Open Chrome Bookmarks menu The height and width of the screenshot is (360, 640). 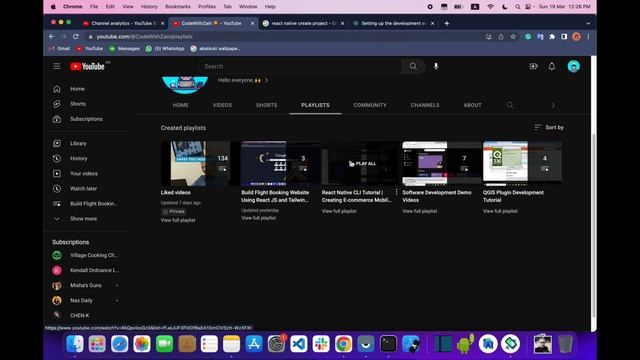coord(178,7)
